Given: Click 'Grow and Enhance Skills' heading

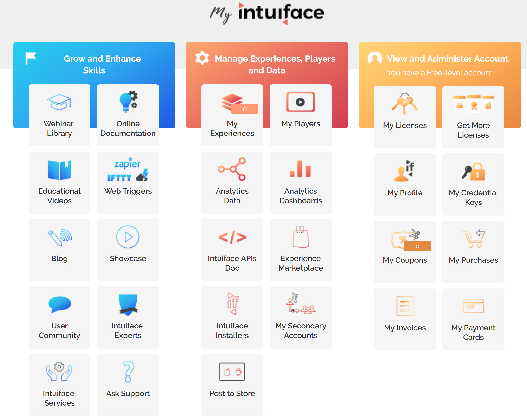Looking at the screenshot, I should click(x=102, y=64).
